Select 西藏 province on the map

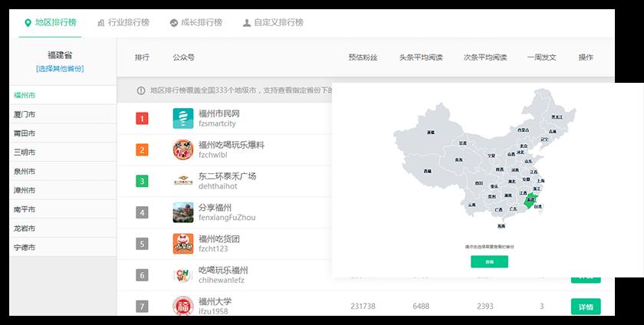pos(428,171)
